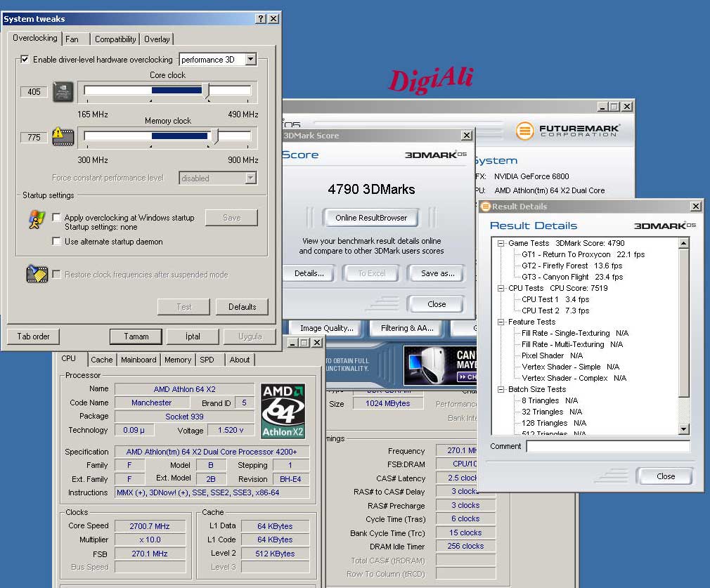Click the Filtering & AA... button
The image size is (710, 588).
coord(407,328)
